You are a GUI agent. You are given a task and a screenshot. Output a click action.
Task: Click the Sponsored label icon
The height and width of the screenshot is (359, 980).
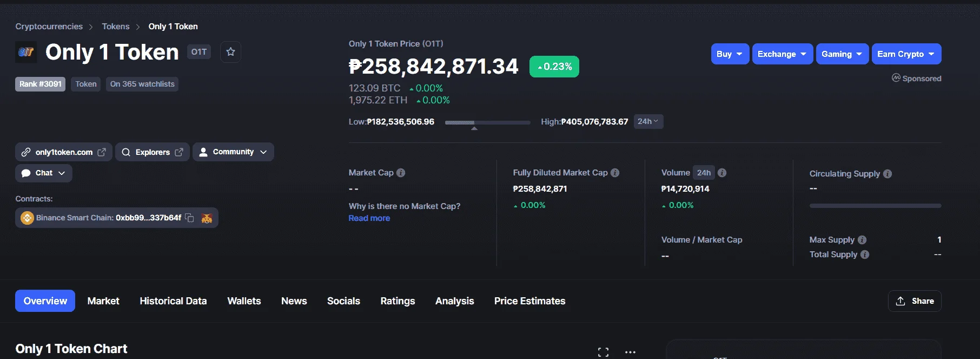click(896, 78)
